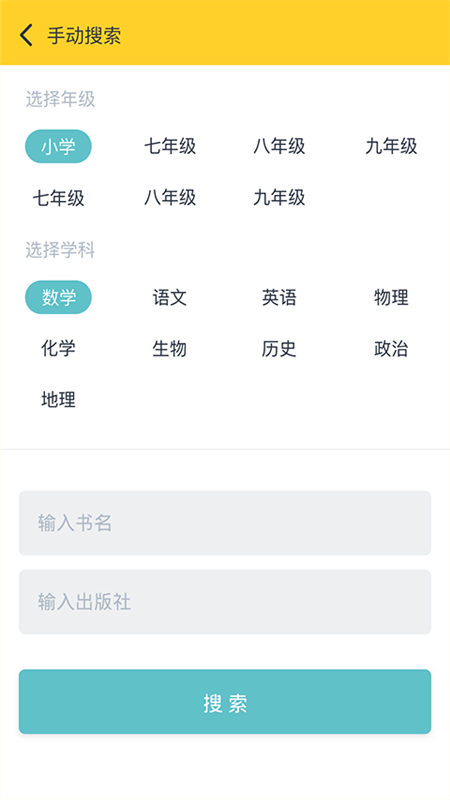This screenshot has width=450, height=800.
Task: Select the 小学 grade chip
Action: click(58, 146)
